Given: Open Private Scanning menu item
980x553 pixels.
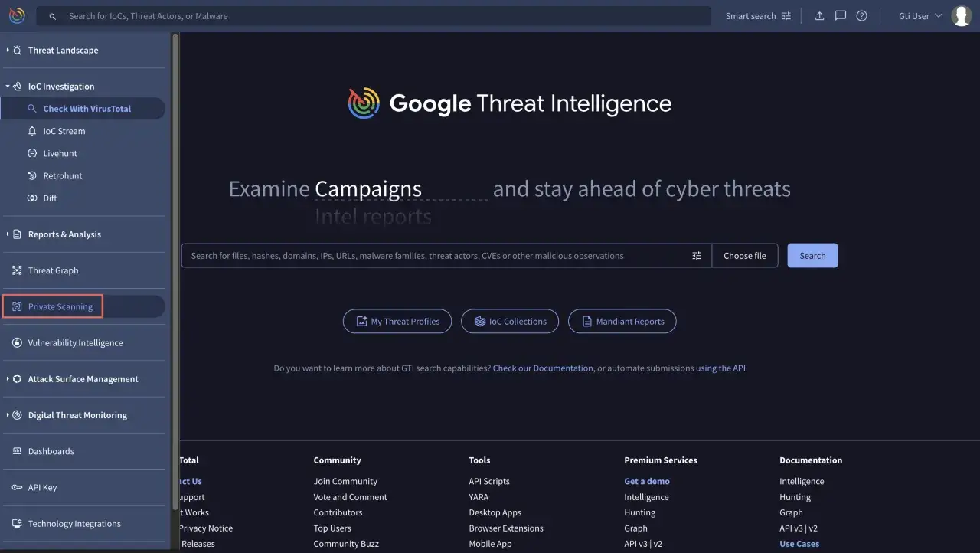Looking at the screenshot, I should tap(83, 306).
